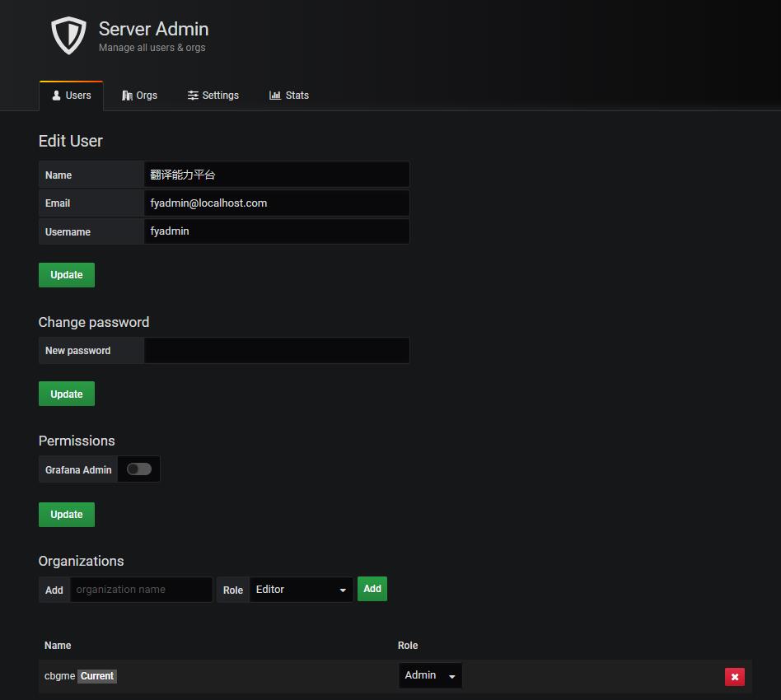The image size is (781, 700).
Task: Switch to the Orgs tab
Action: point(139,96)
